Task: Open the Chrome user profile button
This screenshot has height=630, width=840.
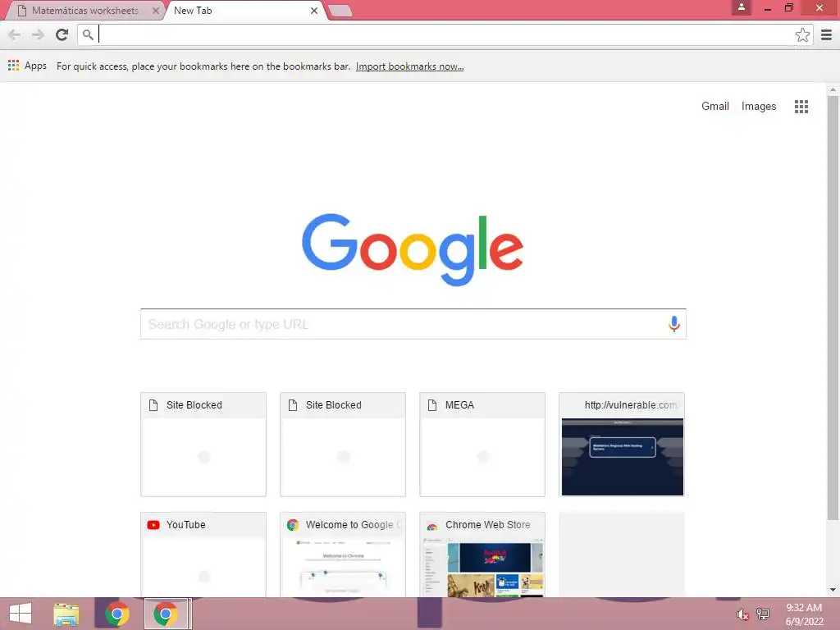Action: 742,7
